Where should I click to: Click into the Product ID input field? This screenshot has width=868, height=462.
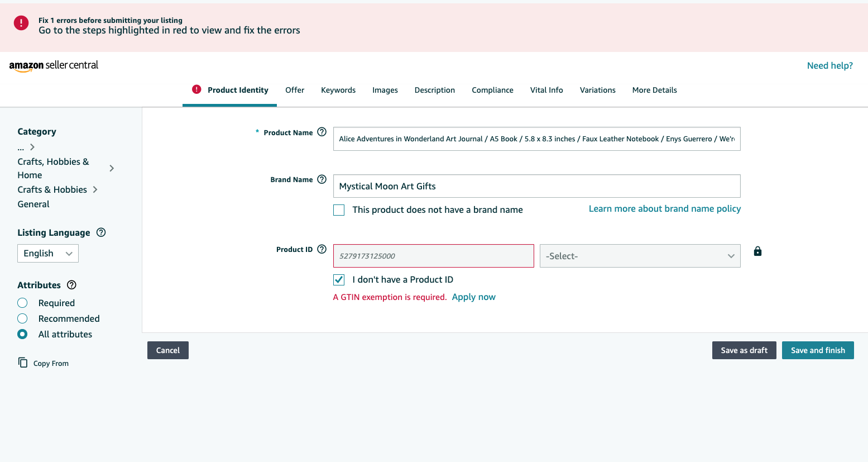tap(433, 256)
